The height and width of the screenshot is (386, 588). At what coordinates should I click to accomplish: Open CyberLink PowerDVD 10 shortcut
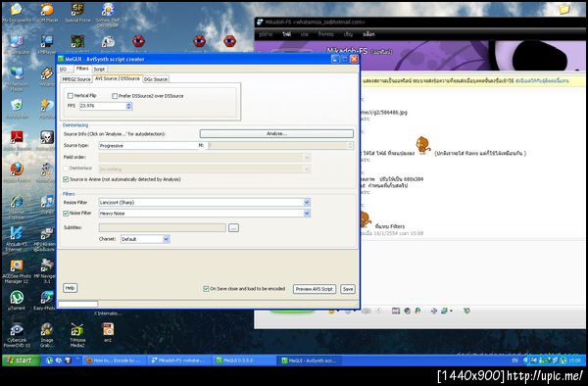(x=16, y=335)
